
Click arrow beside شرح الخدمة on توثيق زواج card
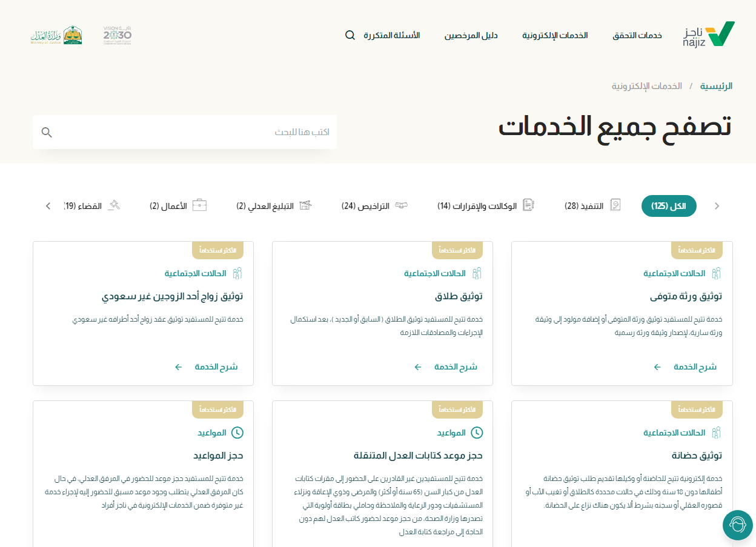178,367
